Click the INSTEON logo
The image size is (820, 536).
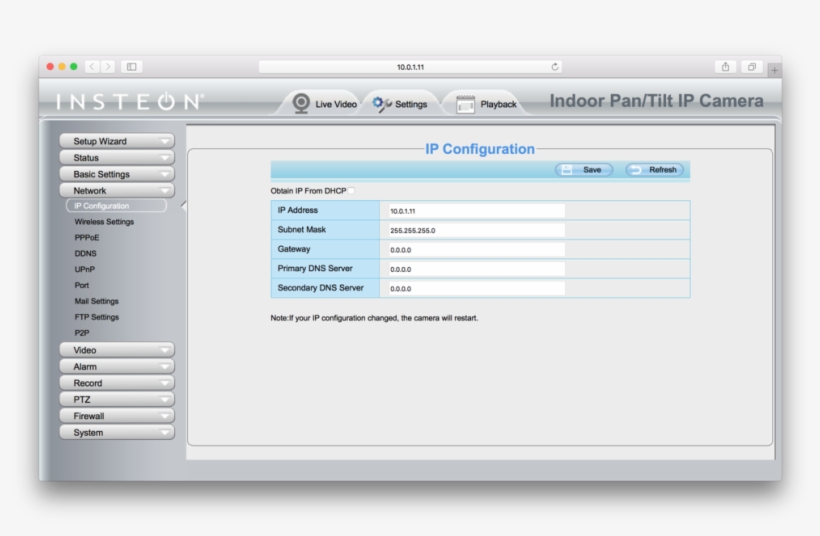pos(129,101)
